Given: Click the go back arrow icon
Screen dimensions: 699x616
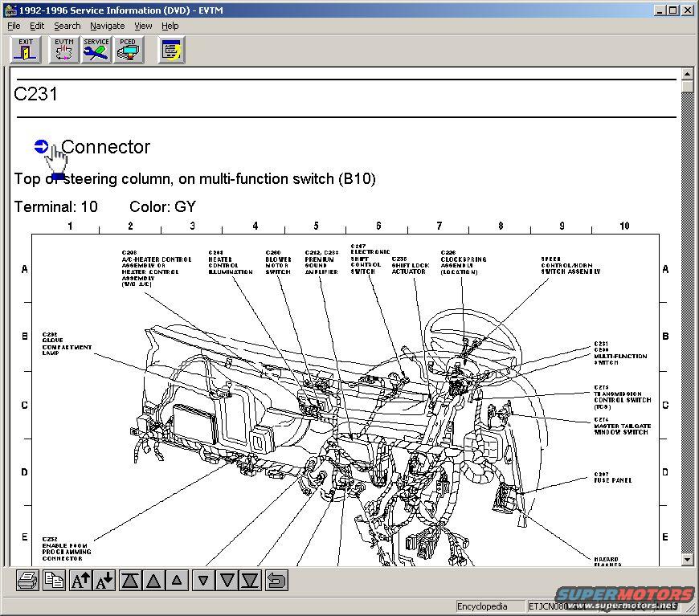Looking at the screenshot, I should click(x=276, y=581).
